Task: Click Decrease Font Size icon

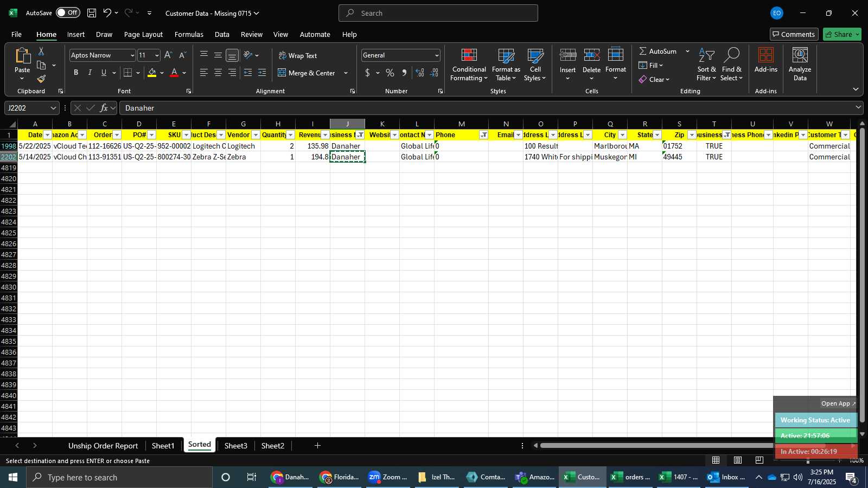Action: 182,55
